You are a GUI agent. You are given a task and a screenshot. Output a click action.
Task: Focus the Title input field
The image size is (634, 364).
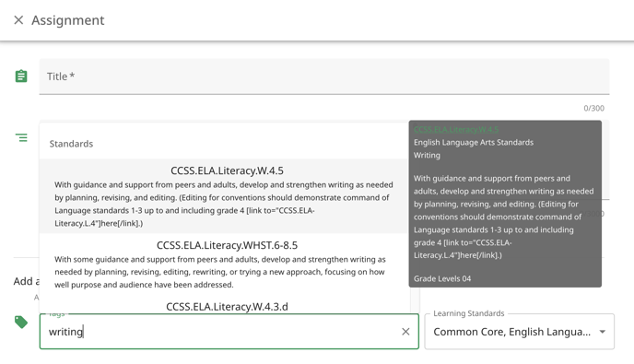pyautogui.click(x=323, y=76)
